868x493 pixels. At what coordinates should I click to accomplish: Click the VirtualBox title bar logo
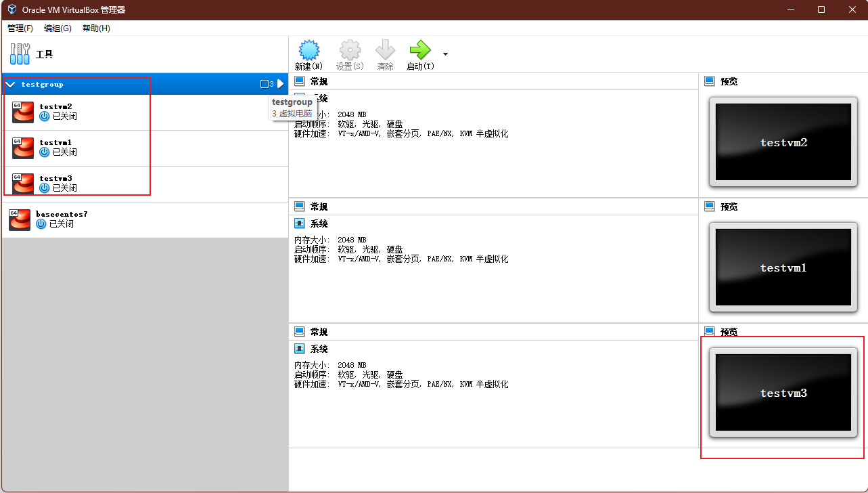tap(12, 9)
